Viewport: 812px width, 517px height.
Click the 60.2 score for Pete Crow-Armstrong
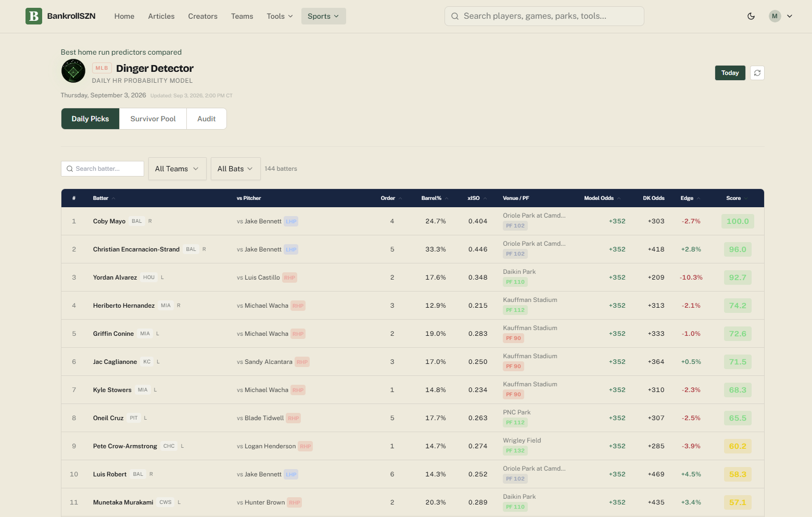click(x=738, y=446)
